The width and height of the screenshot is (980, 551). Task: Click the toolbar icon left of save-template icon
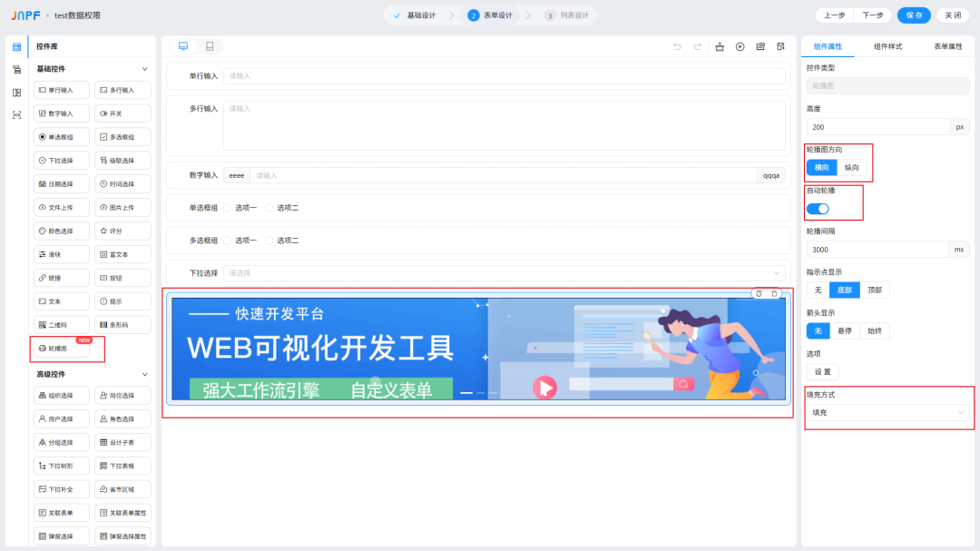(760, 46)
